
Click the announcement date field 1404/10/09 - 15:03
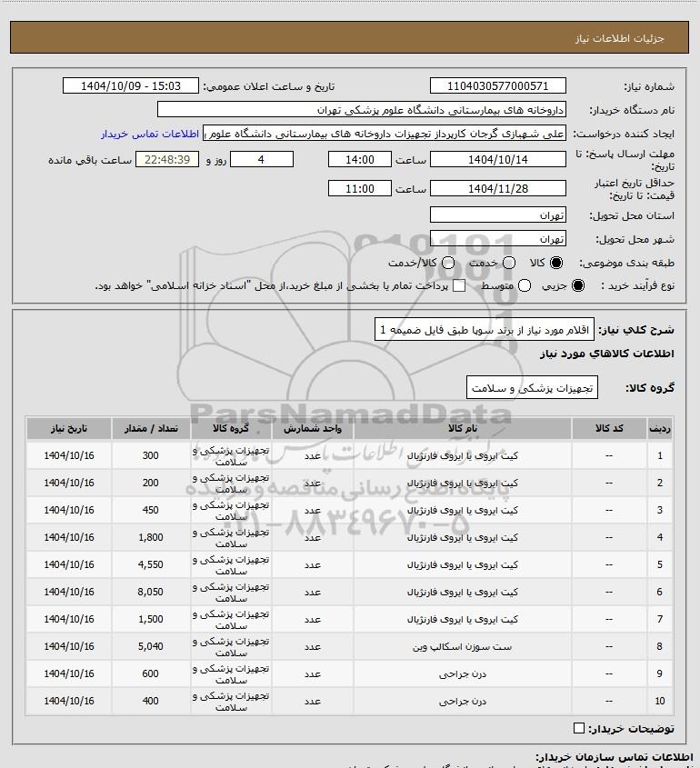pyautogui.click(x=131, y=85)
